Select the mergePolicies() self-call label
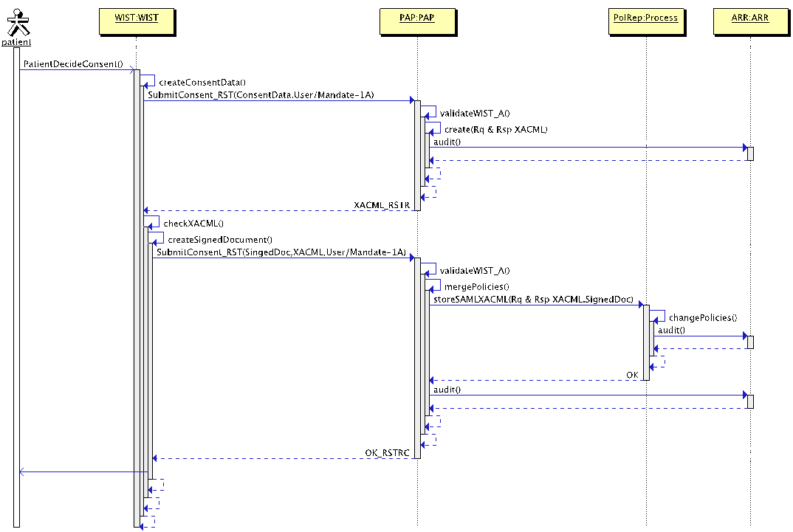Viewport: 793px width, 532px height. 476,286
